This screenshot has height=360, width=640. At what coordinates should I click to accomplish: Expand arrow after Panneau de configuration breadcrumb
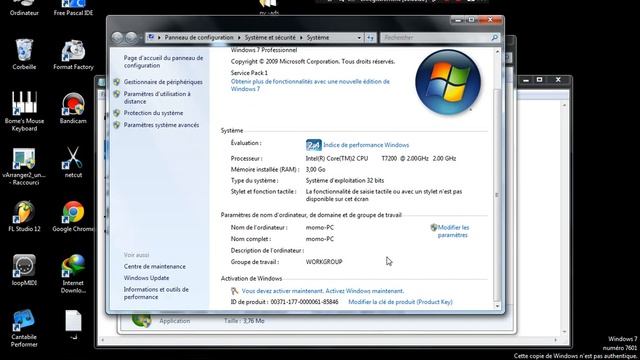pyautogui.click(x=239, y=38)
